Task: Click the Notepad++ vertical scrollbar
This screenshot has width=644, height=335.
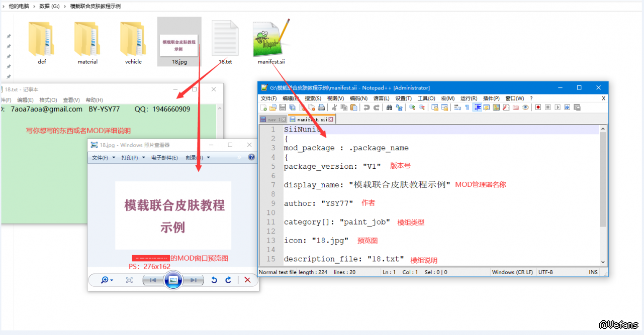Action: pyautogui.click(x=603, y=181)
